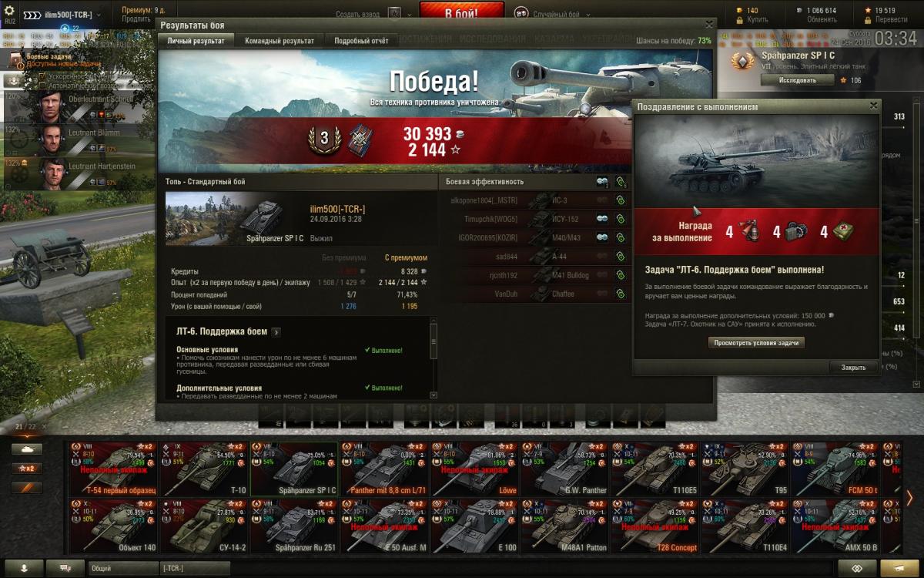The width and height of the screenshot is (924, 578).
Task: Click Исследовать button for Spähpanzer SP I C
Action: pos(798,79)
